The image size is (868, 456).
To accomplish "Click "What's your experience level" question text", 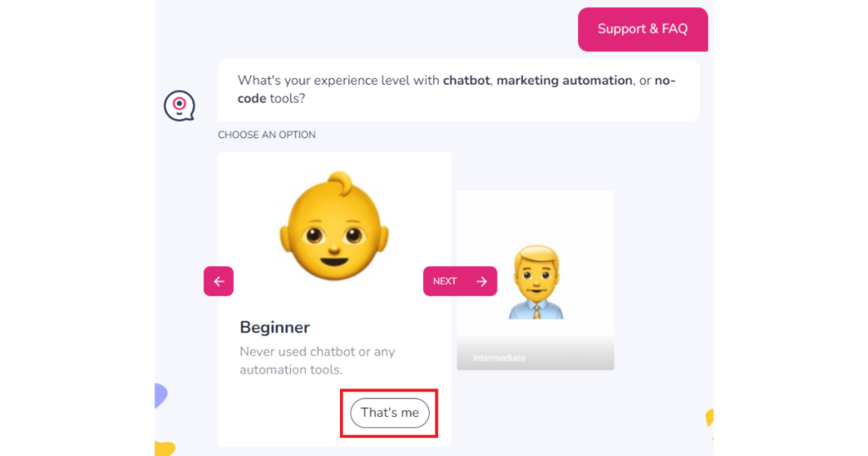I will coord(339,81).
